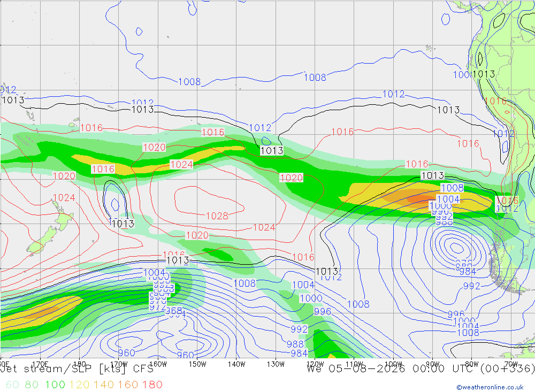
Task: Click the 130W longitude label
Action: pyautogui.click(x=276, y=364)
